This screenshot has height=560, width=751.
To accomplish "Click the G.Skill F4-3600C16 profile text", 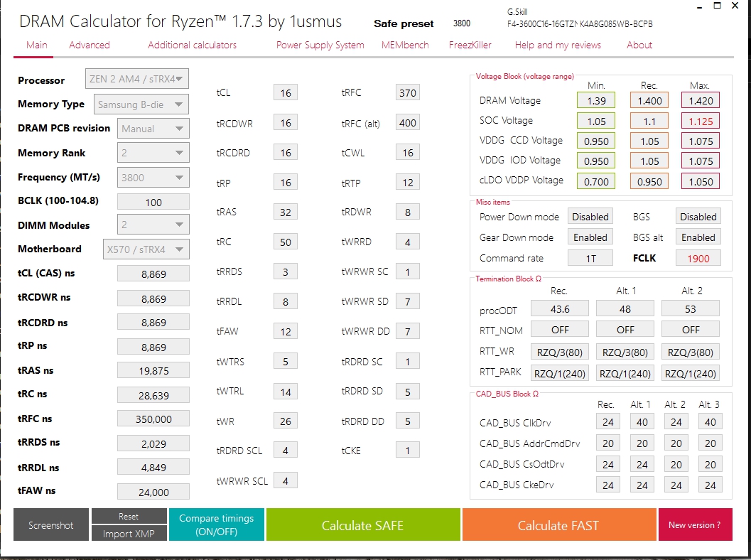I will point(580,18).
